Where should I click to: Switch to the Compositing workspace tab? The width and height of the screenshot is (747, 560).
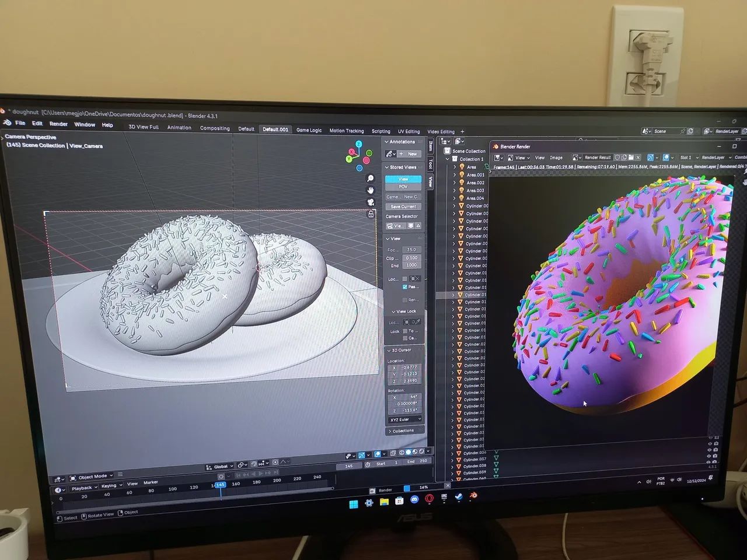tap(215, 128)
